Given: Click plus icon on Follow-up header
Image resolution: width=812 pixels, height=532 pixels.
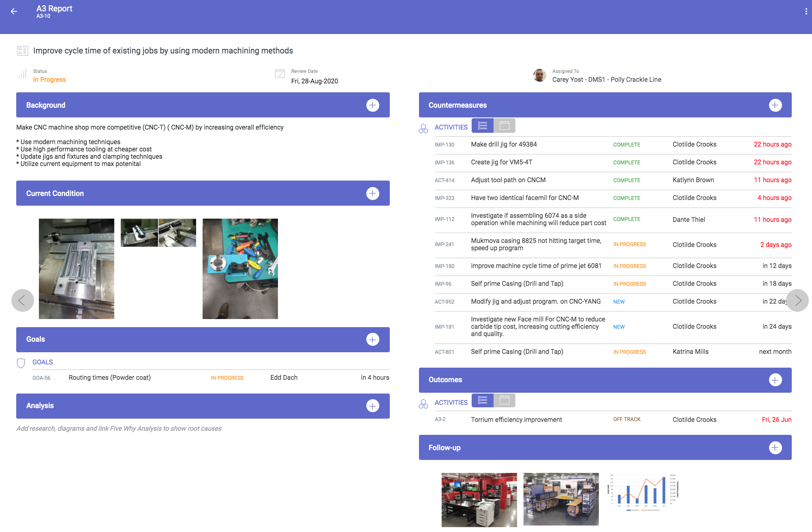Looking at the screenshot, I should tap(775, 447).
